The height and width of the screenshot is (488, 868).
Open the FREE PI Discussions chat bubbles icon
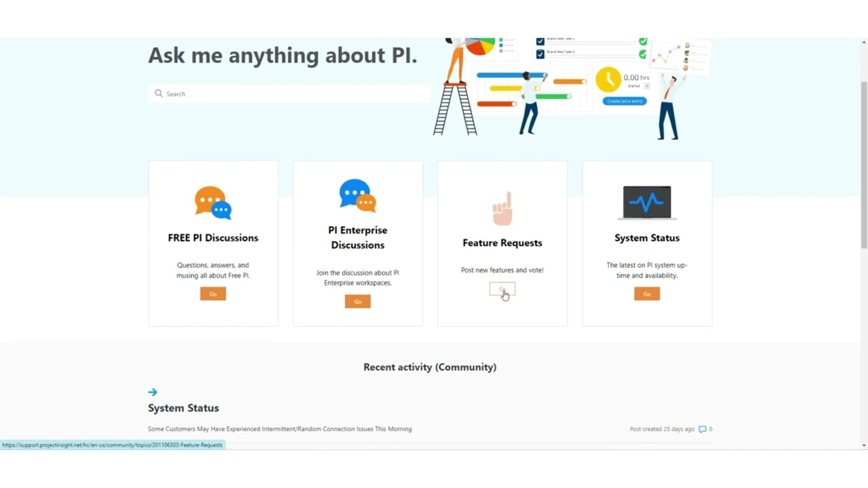point(213,203)
